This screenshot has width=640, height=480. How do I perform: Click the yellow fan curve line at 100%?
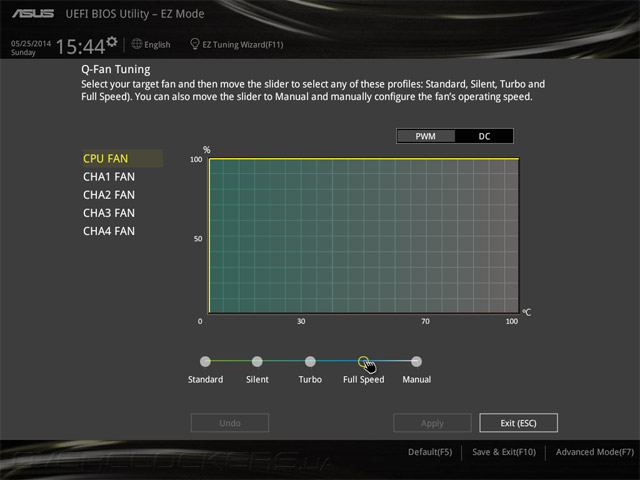coord(364,158)
